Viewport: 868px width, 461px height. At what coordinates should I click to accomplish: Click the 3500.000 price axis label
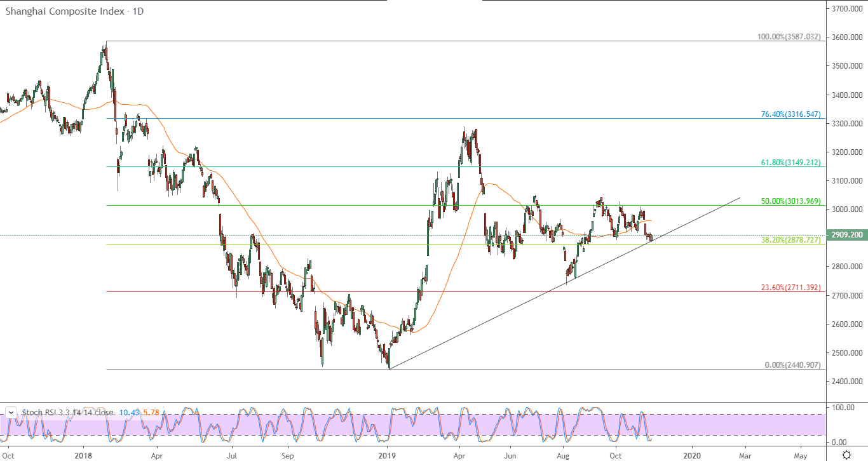[x=847, y=66]
